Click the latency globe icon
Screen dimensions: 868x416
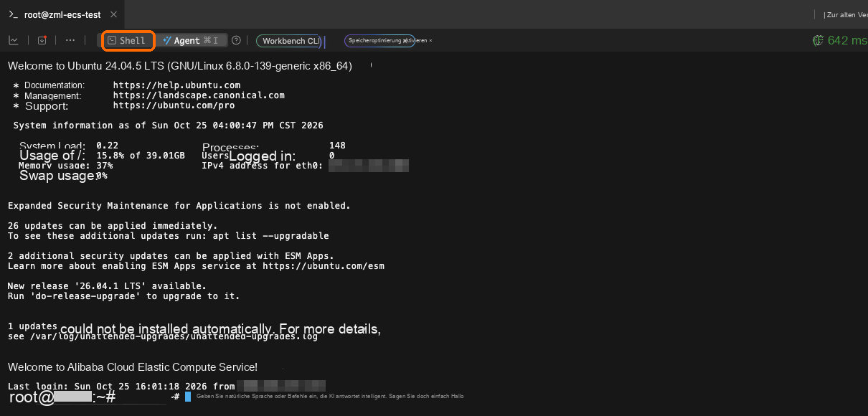tap(818, 40)
